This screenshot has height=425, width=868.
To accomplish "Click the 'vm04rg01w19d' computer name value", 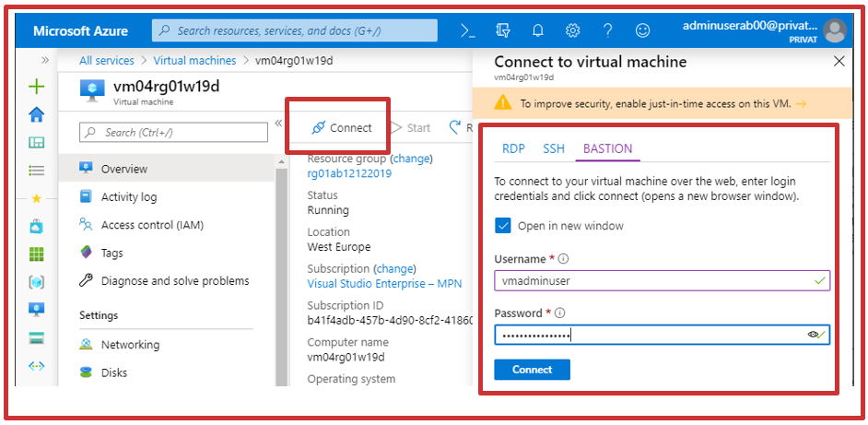I will click(x=346, y=357).
